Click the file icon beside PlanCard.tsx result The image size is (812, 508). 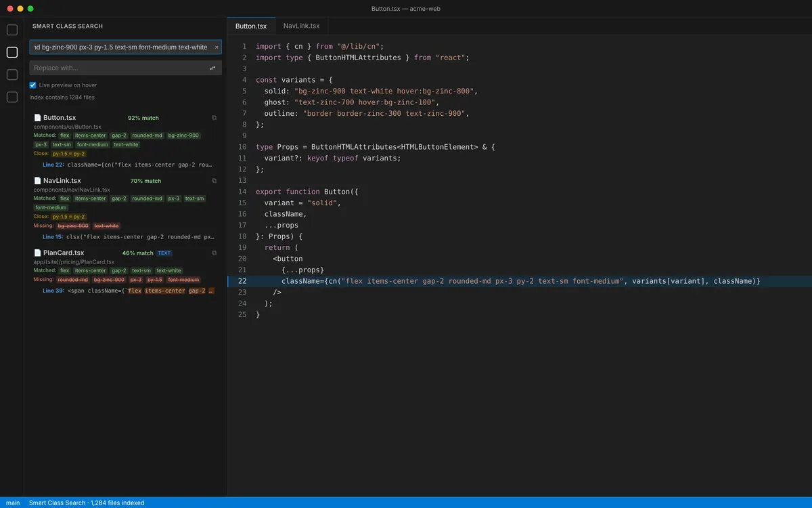pos(37,253)
